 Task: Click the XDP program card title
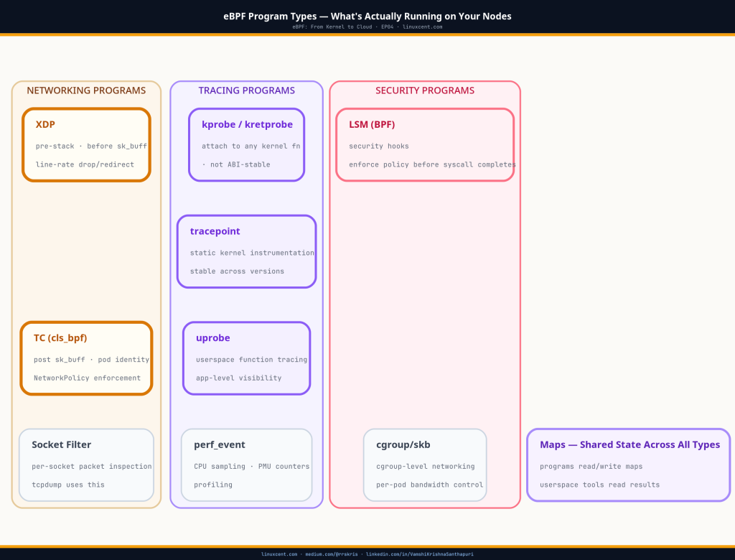(x=45, y=124)
